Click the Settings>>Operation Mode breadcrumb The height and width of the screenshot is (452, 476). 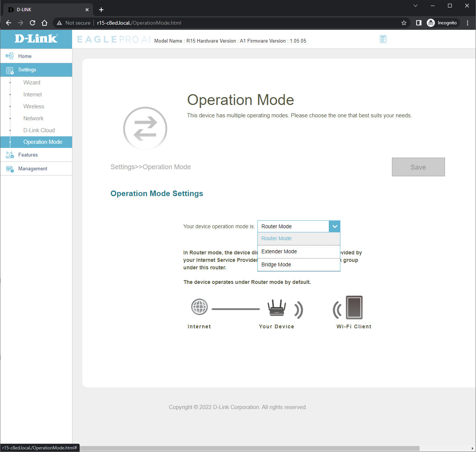[x=151, y=167]
